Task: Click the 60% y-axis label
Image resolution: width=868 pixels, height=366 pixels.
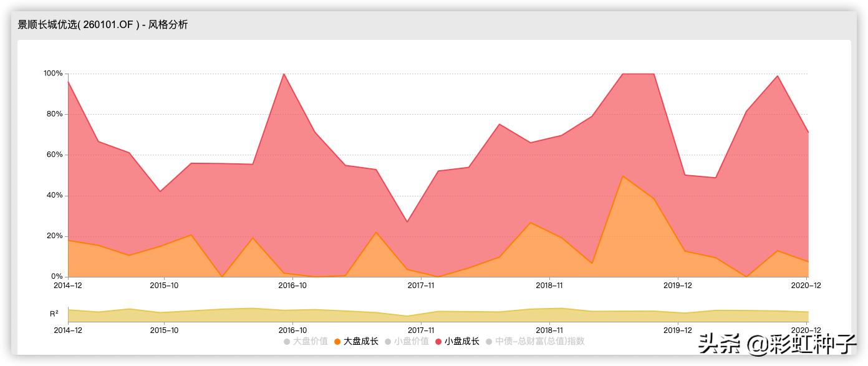Action: coord(55,155)
